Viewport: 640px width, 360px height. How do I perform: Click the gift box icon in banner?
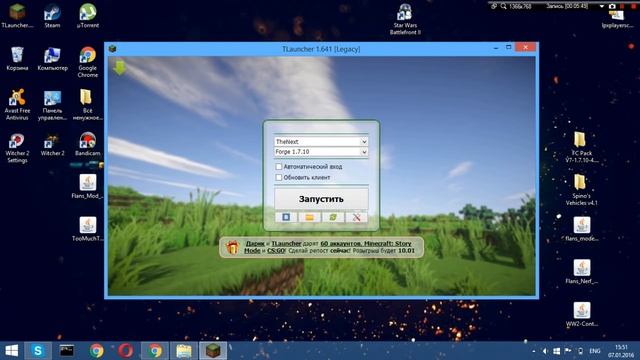[x=232, y=247]
